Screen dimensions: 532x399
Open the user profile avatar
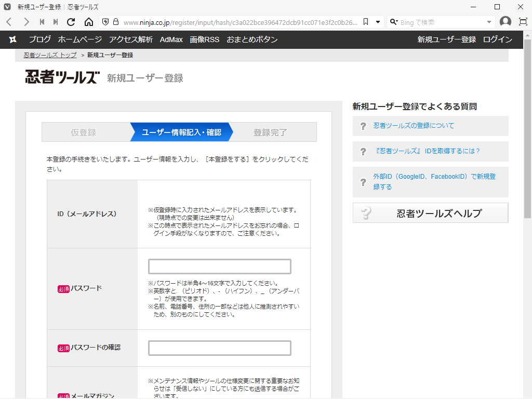[x=505, y=22]
